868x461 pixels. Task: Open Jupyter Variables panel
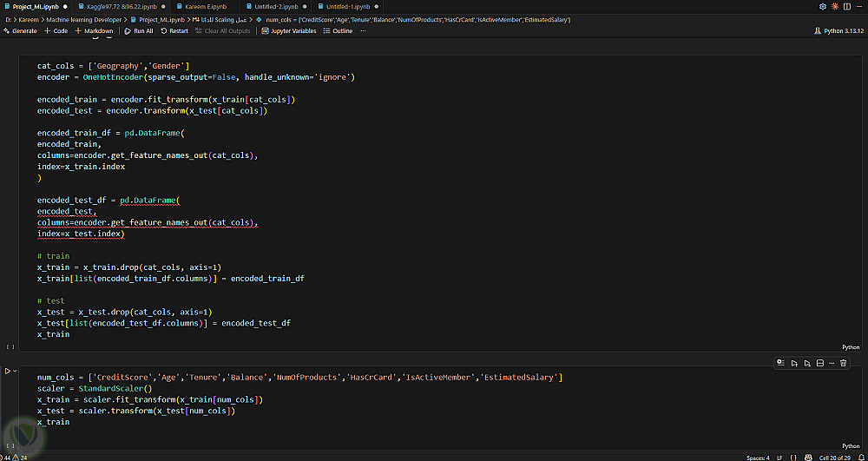[289, 31]
